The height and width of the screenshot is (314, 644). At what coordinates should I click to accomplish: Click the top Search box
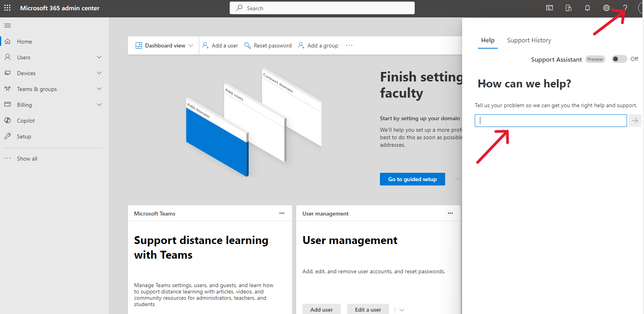pos(322,8)
